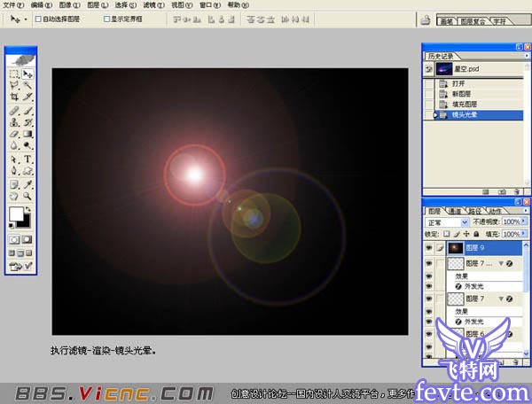Select the 填充图层 history step
Screen dimensions: 532x404
click(x=465, y=104)
